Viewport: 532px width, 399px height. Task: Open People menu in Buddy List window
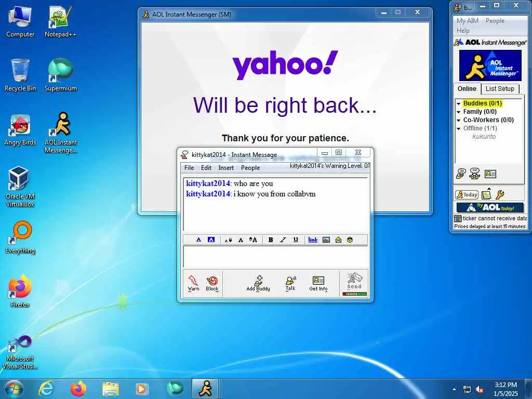coord(495,21)
